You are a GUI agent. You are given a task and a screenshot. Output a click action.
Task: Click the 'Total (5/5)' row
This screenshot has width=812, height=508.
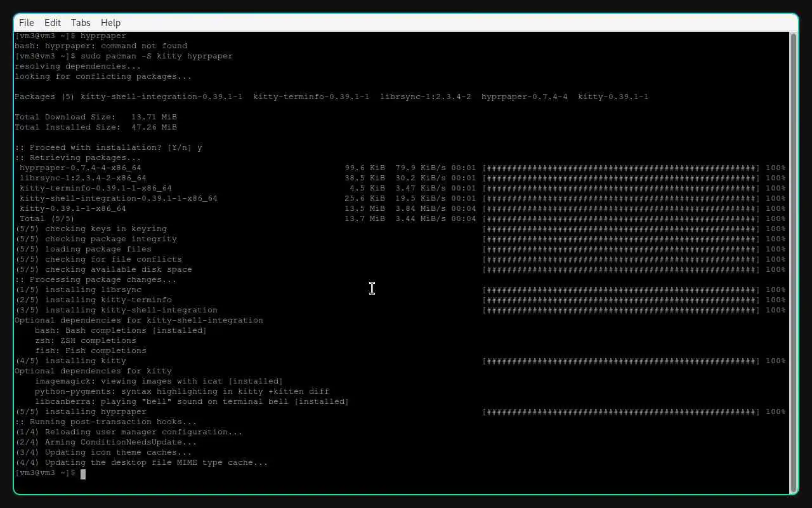click(x=402, y=218)
